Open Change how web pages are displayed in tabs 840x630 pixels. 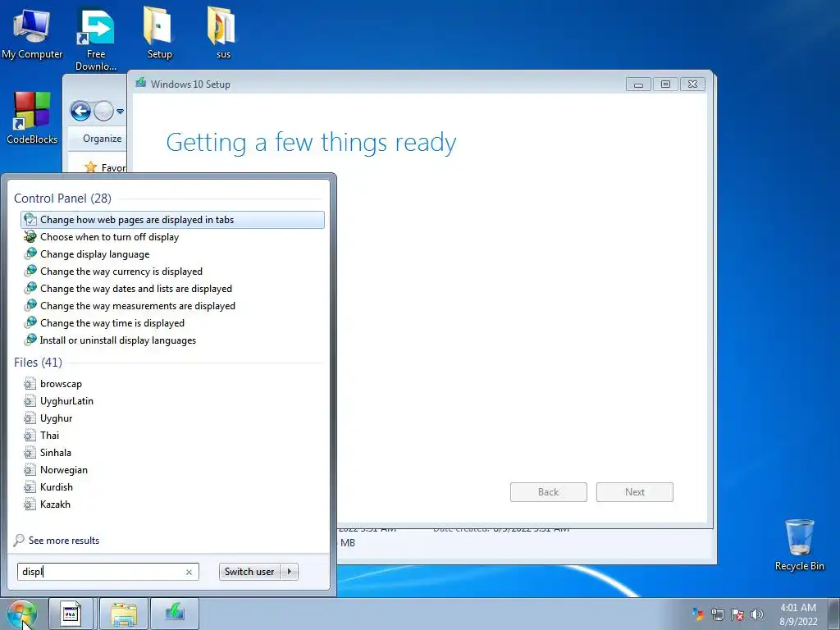(172, 220)
